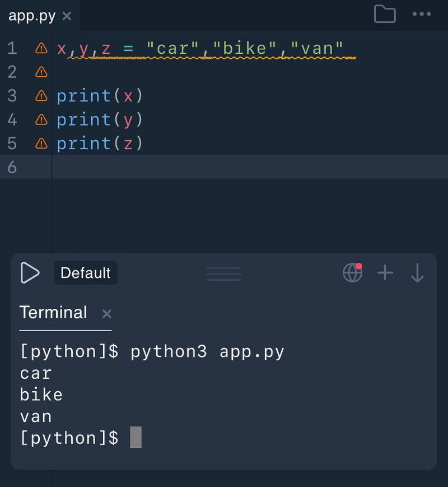The height and width of the screenshot is (487, 448).
Task: Click warning icon on line 5
Action: click(x=41, y=143)
